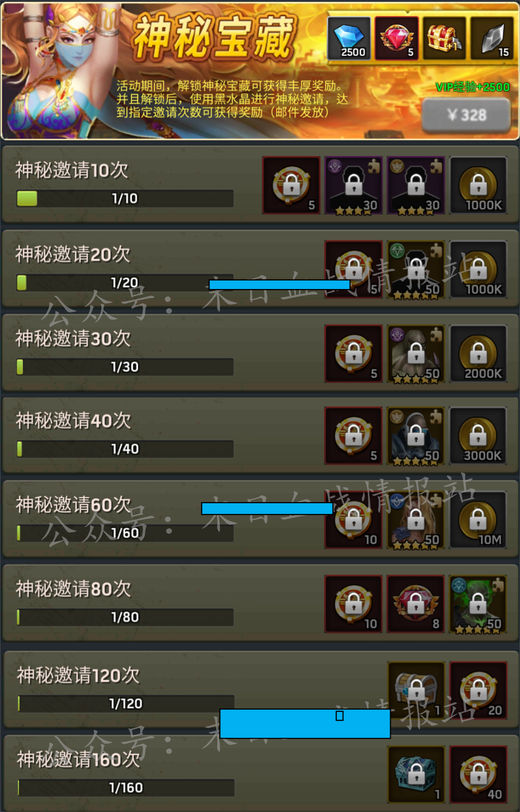Tap the first locked hero fragment showing 30

[x=353, y=185]
